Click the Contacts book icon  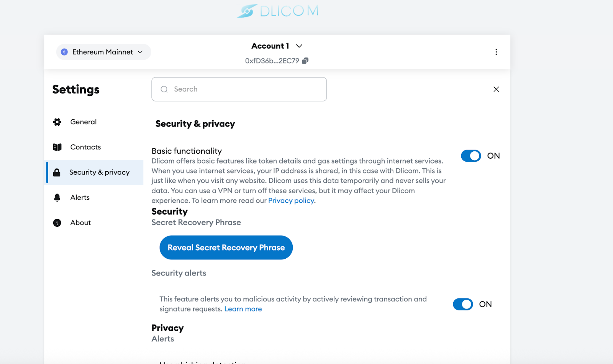point(57,147)
